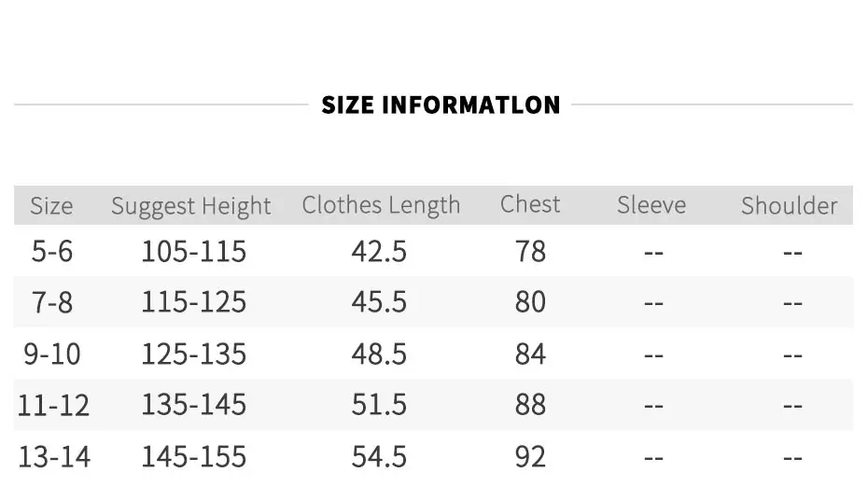
Task: Click the 7-8 size cell
Action: (x=52, y=302)
